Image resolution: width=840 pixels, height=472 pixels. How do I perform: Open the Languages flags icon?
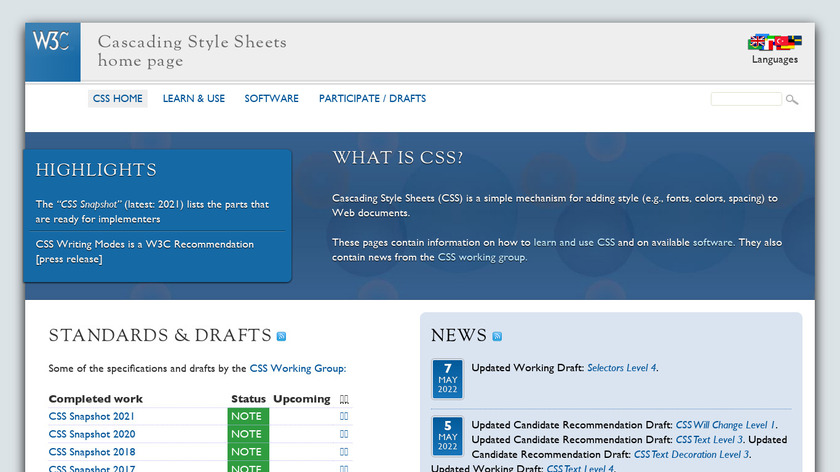[x=774, y=42]
